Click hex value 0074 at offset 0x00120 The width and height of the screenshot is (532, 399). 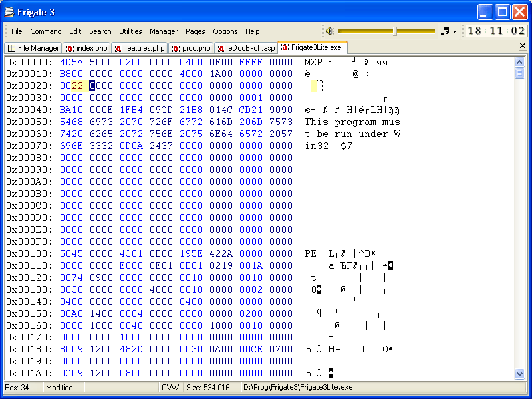point(71,277)
